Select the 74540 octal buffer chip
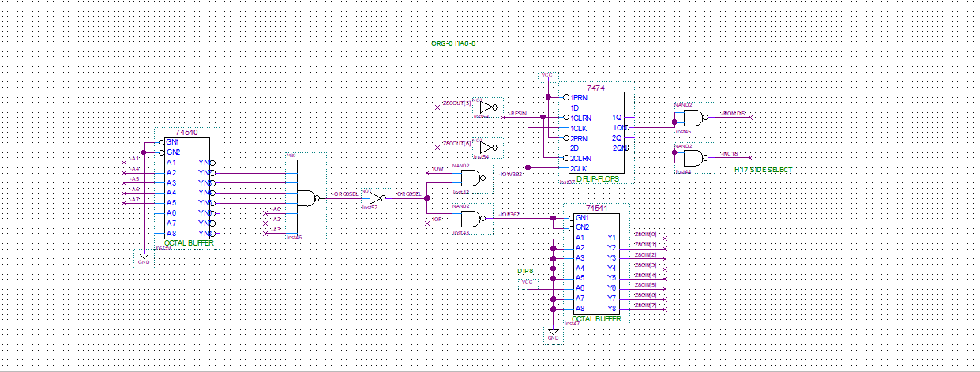Image resolution: width=980 pixels, height=372 pixels. point(188,188)
